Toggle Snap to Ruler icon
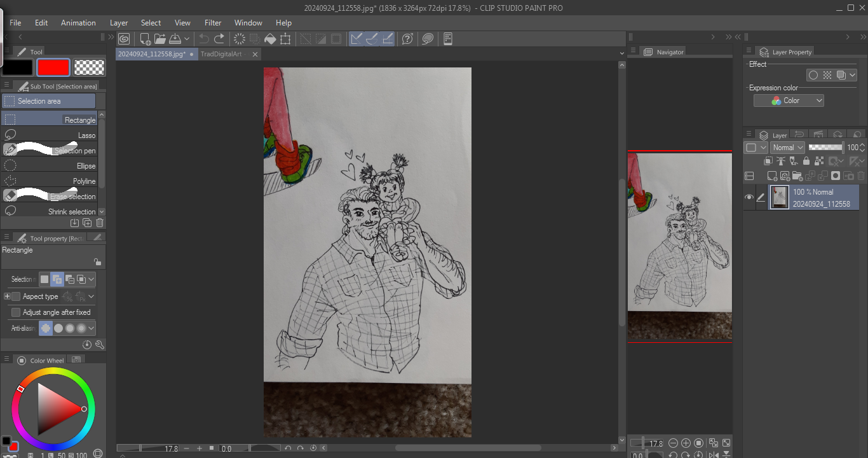 coord(356,39)
